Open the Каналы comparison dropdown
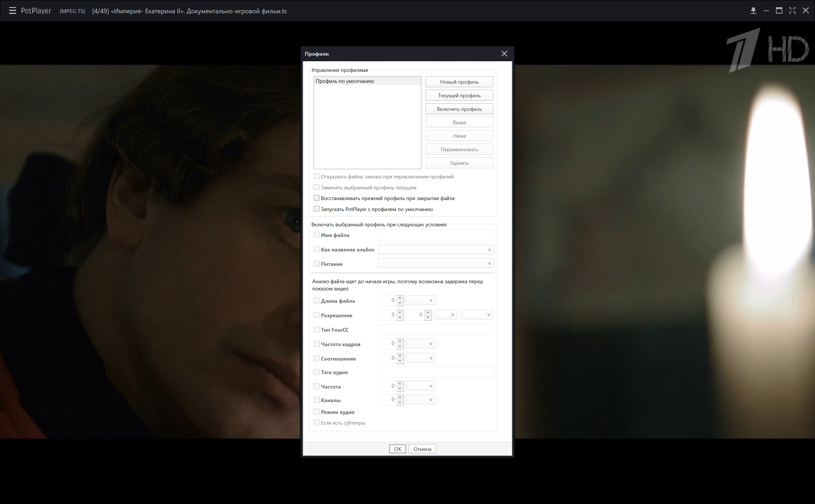This screenshot has height=504, width=815. (x=420, y=400)
